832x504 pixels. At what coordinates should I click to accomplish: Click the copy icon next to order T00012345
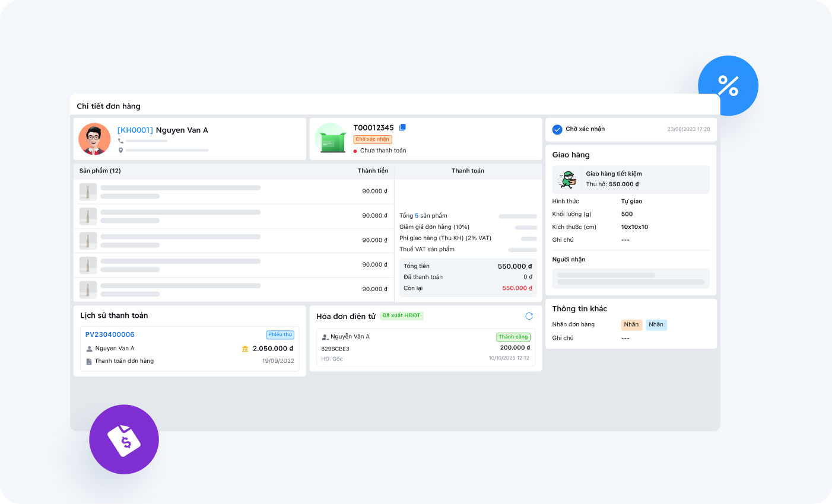pos(402,127)
